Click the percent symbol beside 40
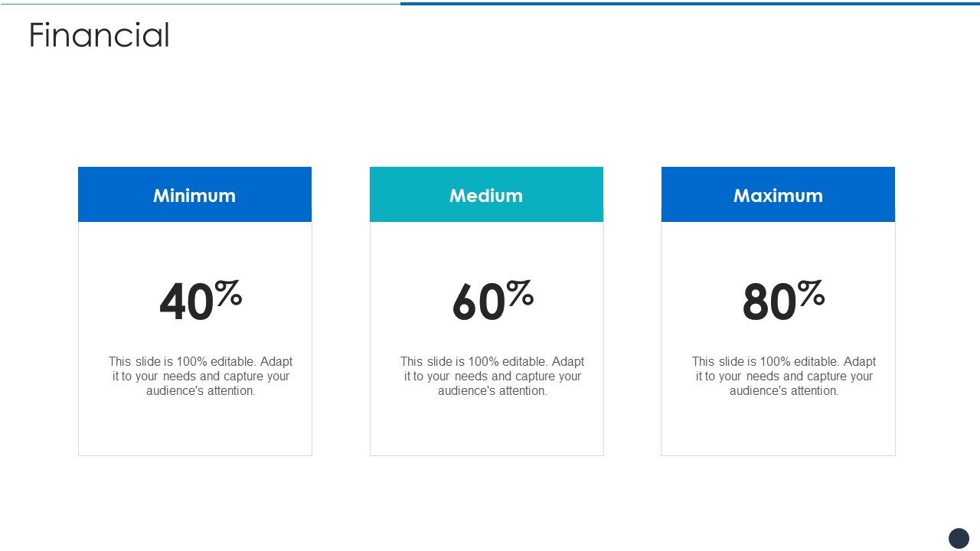Image resolution: width=980 pixels, height=551 pixels. 229,292
